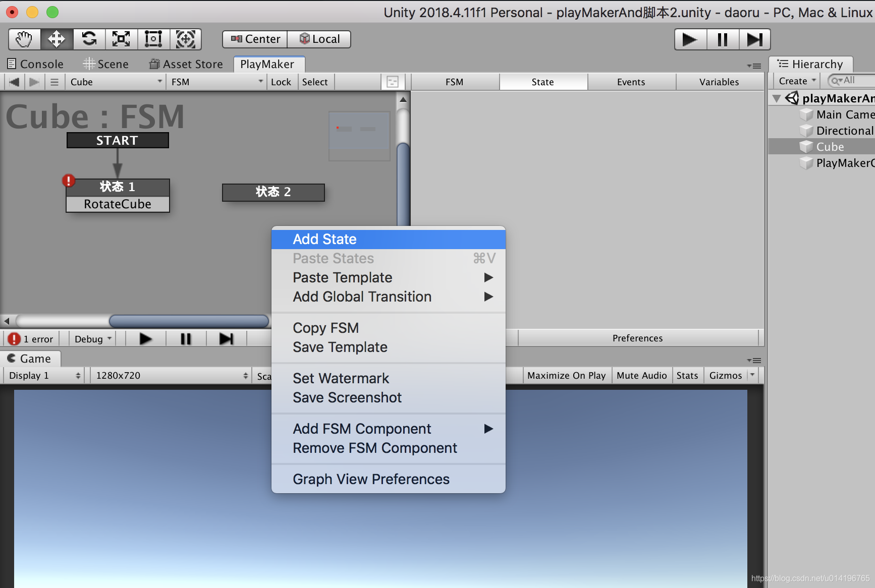
Task: Click the 1 error indicator
Action: (32, 339)
